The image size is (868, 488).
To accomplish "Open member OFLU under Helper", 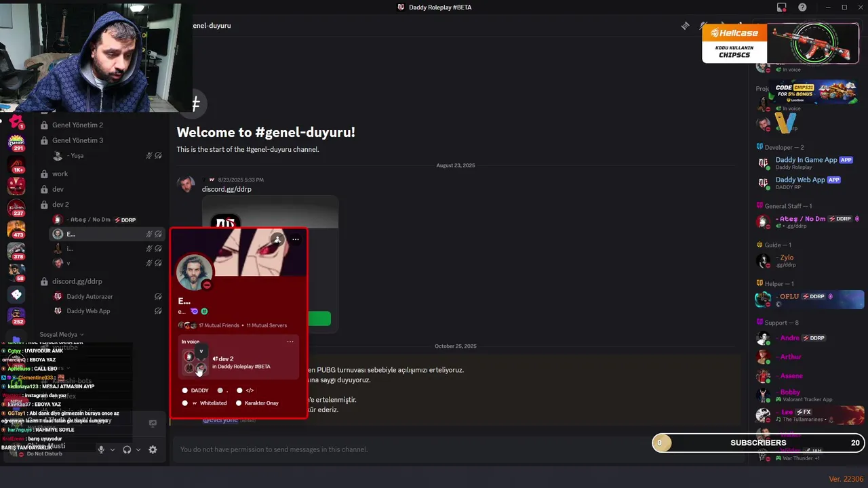I will tap(808, 300).
